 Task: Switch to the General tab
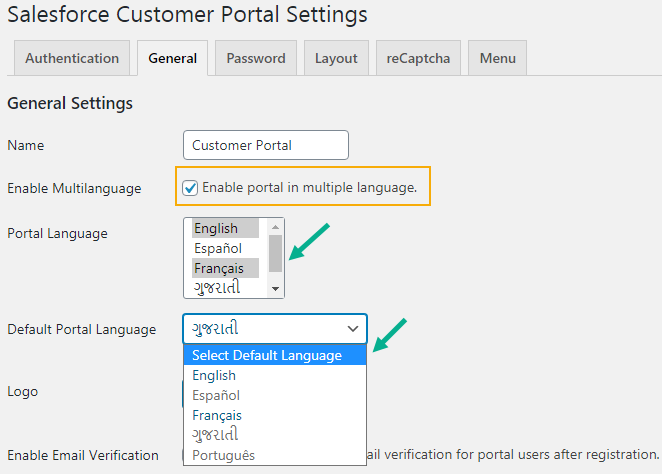pos(172,58)
